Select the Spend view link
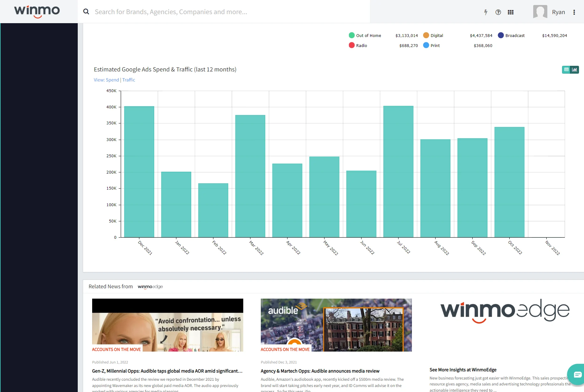The image size is (584, 392). 112,80
